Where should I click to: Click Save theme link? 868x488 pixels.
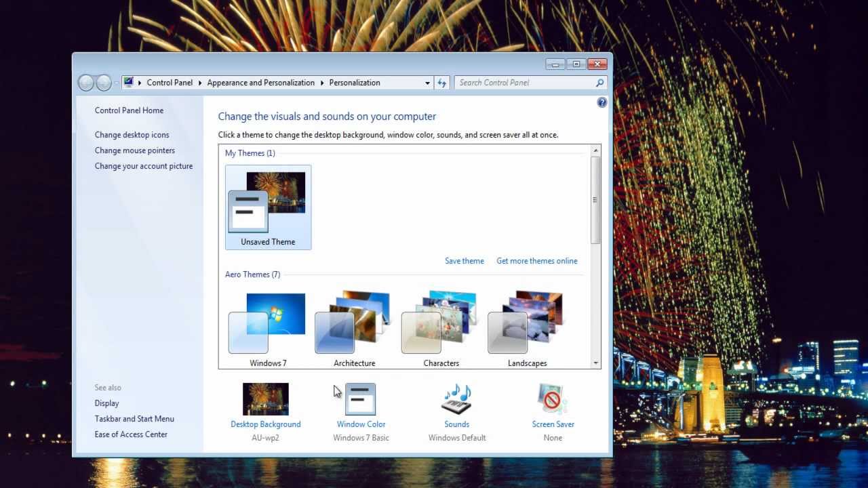point(465,261)
